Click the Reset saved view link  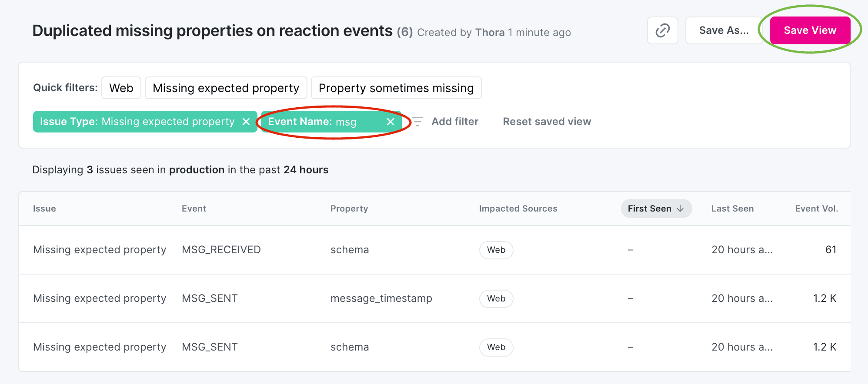pos(547,122)
